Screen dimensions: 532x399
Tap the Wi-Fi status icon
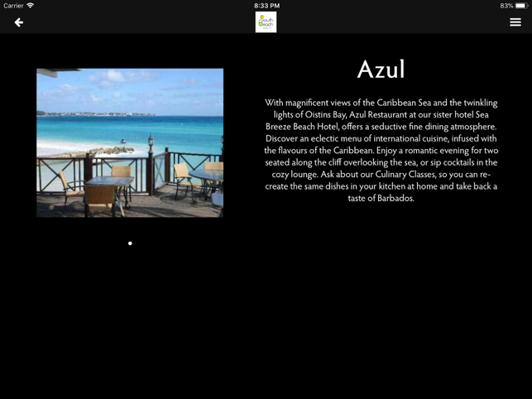click(30, 6)
